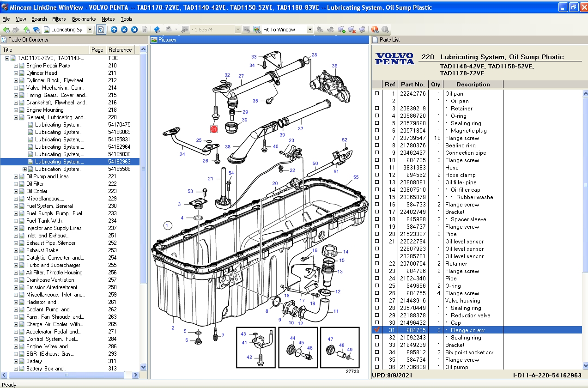Image resolution: width=588 pixels, height=388 pixels.
Task: Click the green back navigation arrow icon
Action: [6, 30]
